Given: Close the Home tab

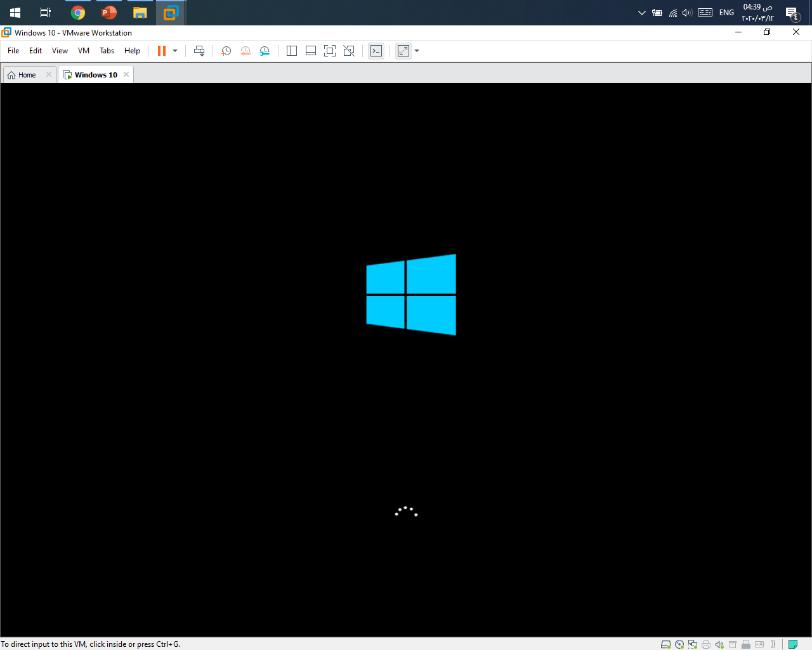Looking at the screenshot, I should (x=49, y=74).
